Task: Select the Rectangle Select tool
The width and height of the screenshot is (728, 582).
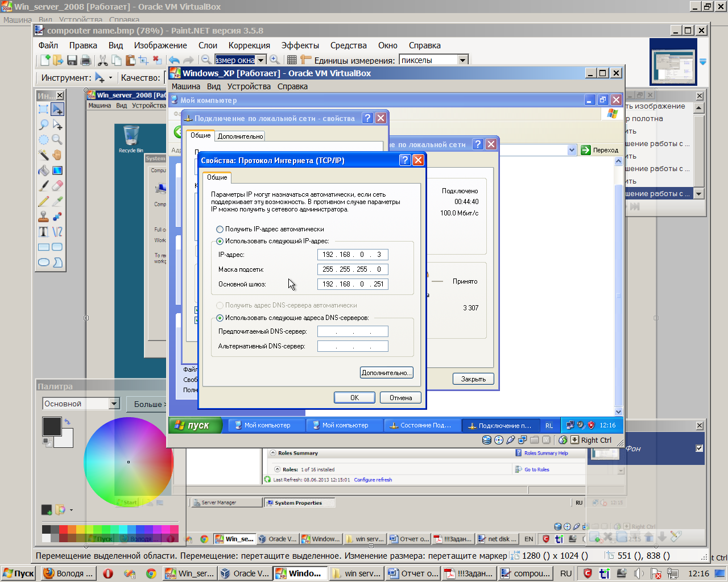Action: (43, 109)
